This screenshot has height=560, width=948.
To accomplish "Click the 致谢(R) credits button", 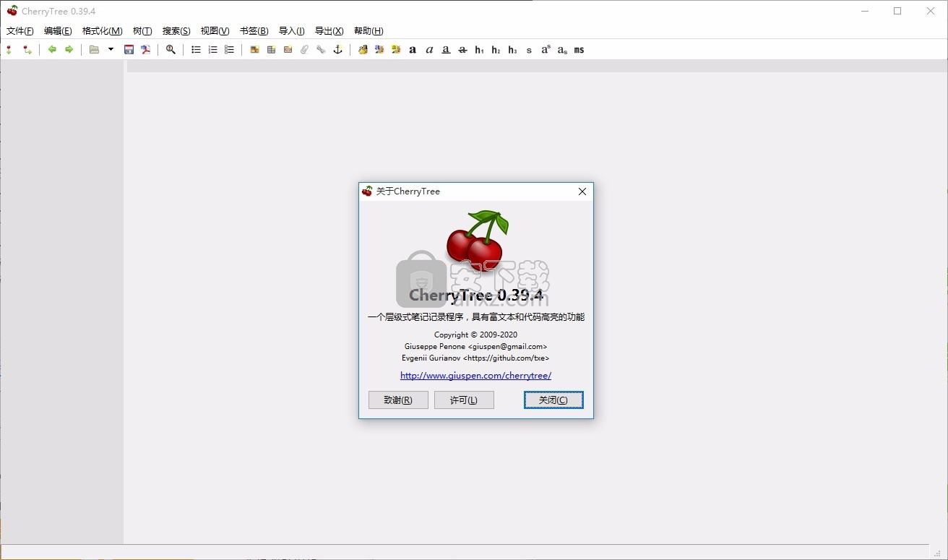I will 398,400.
